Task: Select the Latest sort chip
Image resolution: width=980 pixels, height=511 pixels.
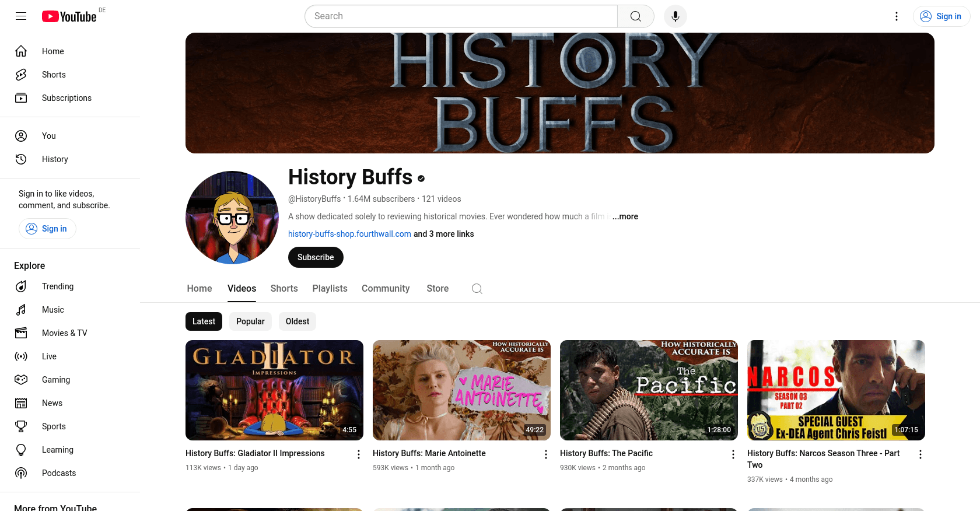Action: point(204,321)
